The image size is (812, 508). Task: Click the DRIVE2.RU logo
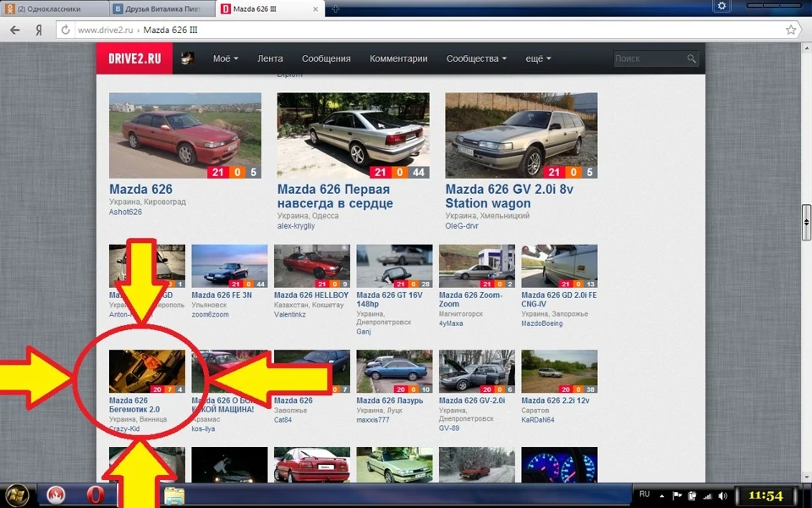134,58
